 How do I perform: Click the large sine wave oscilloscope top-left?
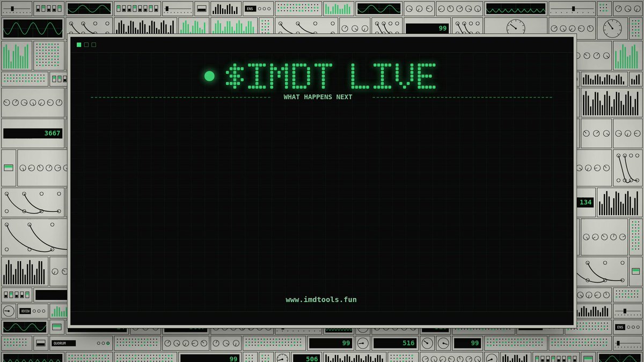coord(33,28)
